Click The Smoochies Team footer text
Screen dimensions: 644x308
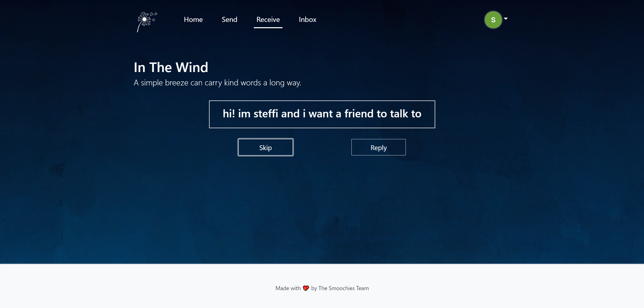(343, 288)
